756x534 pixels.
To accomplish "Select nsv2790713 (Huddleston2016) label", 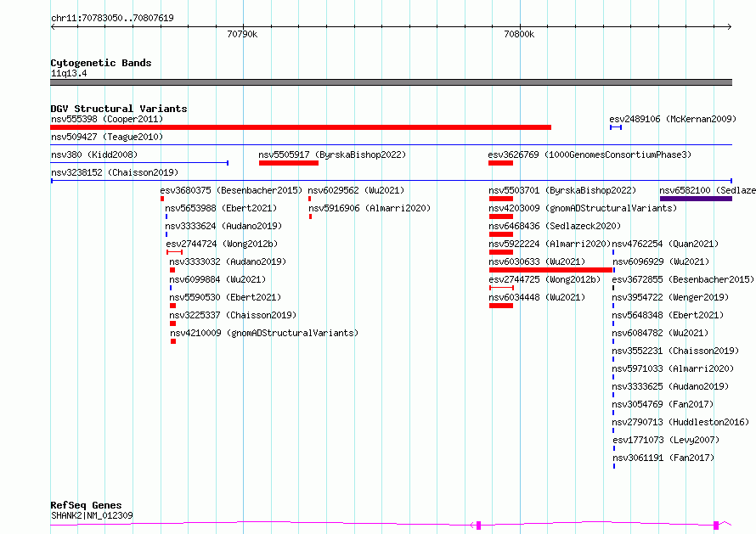I will (680, 422).
